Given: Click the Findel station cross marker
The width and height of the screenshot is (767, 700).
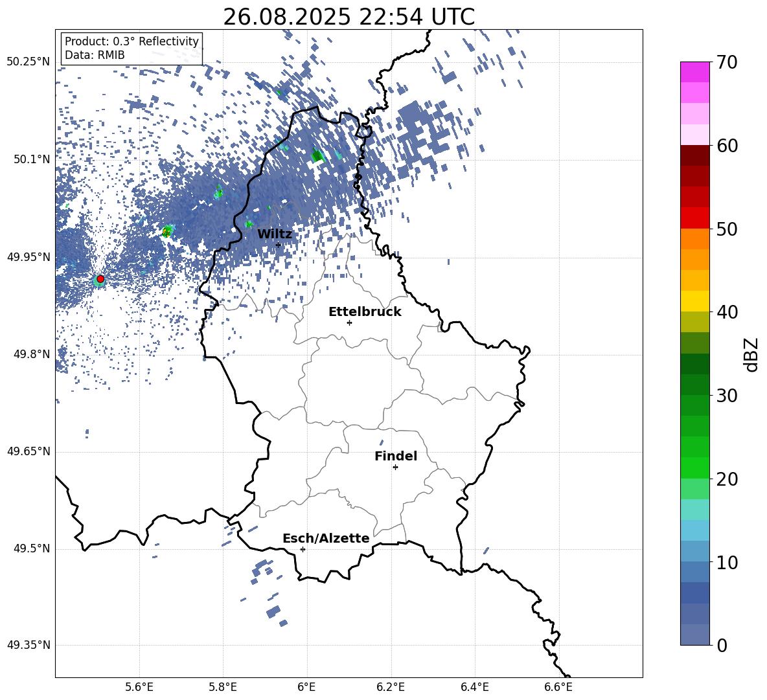Looking at the screenshot, I should [x=395, y=468].
